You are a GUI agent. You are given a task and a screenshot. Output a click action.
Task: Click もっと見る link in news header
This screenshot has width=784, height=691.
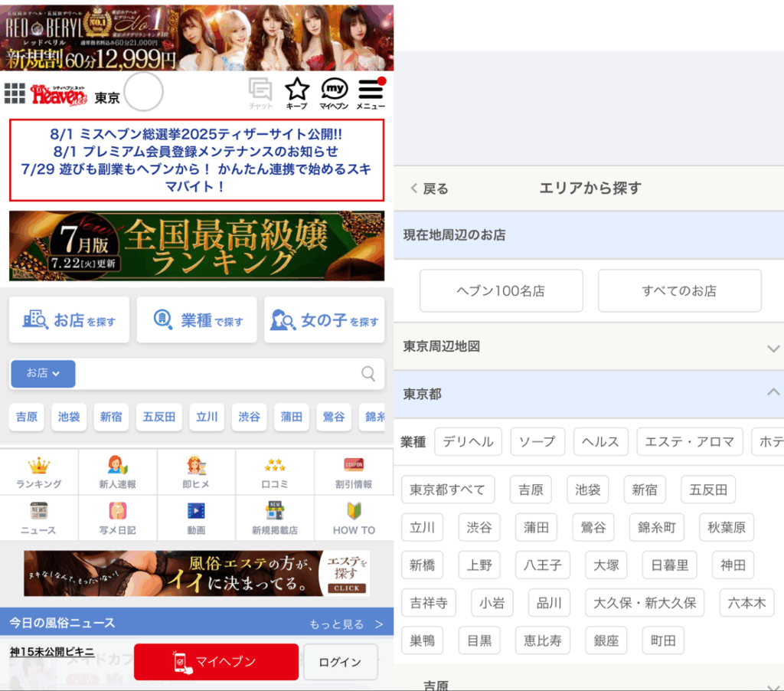click(x=345, y=624)
